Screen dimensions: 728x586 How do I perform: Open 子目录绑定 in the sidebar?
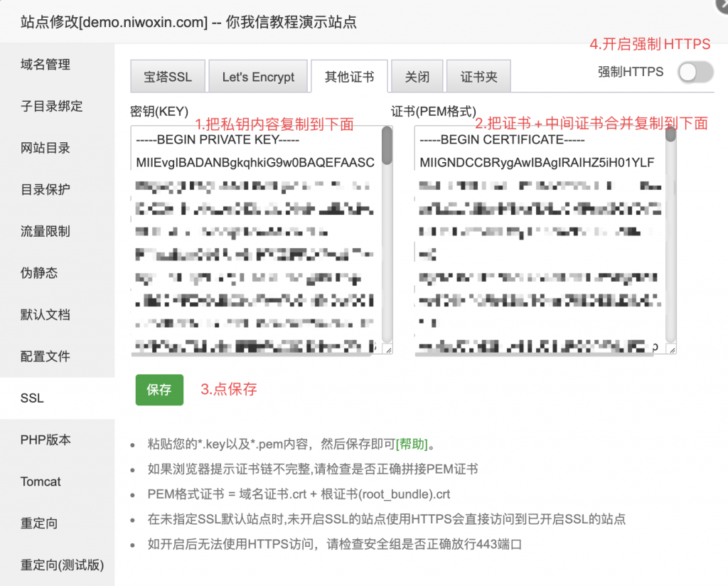(x=52, y=107)
